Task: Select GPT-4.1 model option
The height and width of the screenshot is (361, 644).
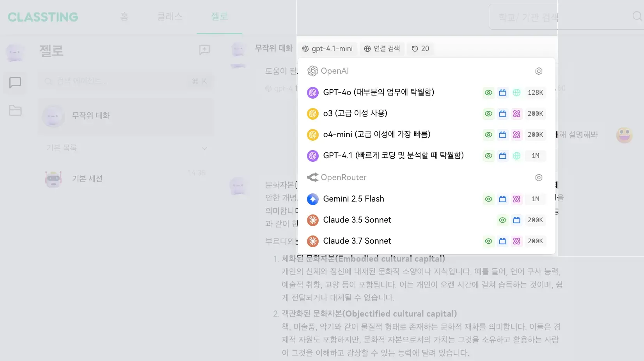Action: tap(426, 156)
